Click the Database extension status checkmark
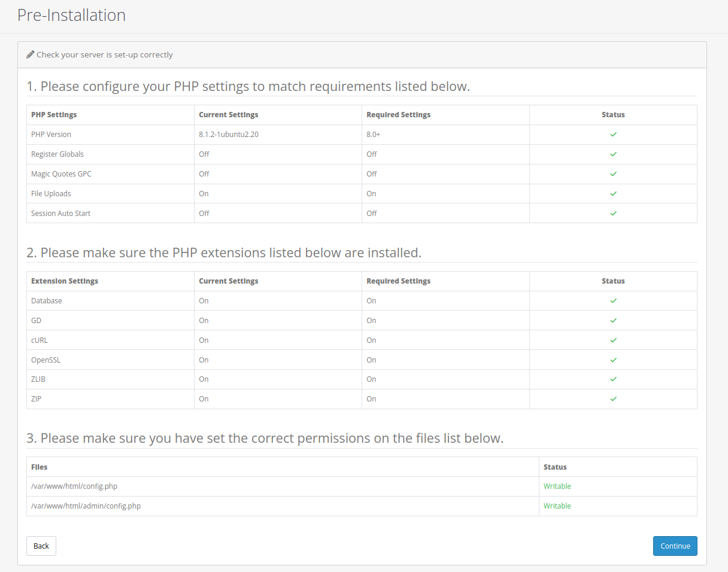 point(613,301)
